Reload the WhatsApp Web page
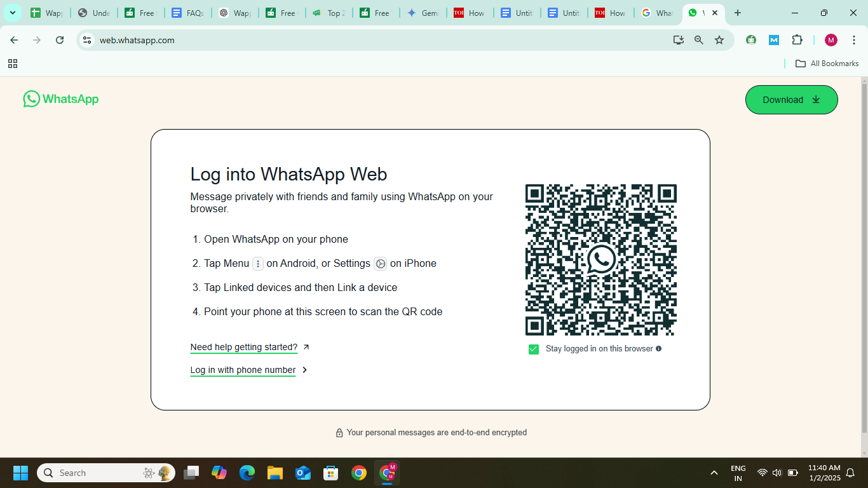 60,40
